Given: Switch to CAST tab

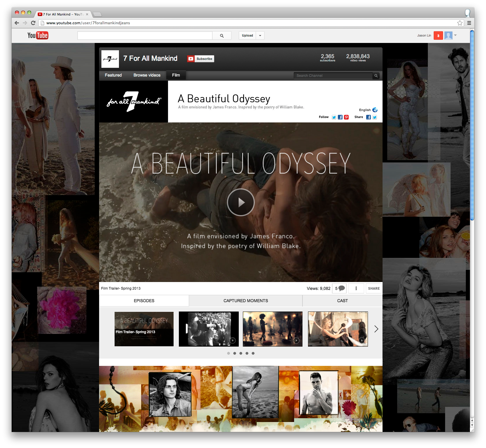Looking at the screenshot, I should (343, 301).
